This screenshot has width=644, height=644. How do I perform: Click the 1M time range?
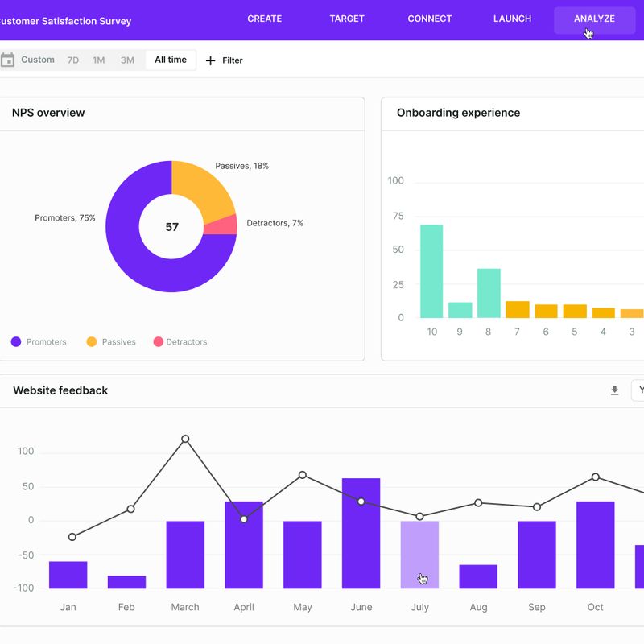tap(98, 60)
